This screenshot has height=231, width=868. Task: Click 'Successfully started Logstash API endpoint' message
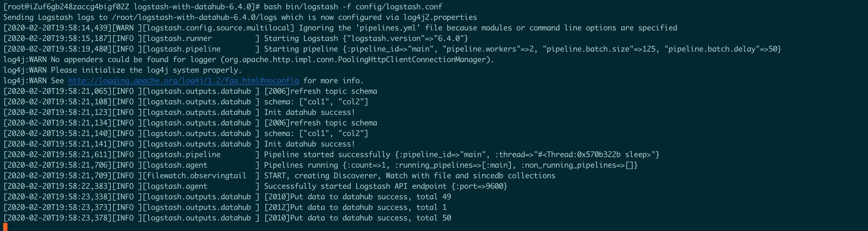click(355, 186)
